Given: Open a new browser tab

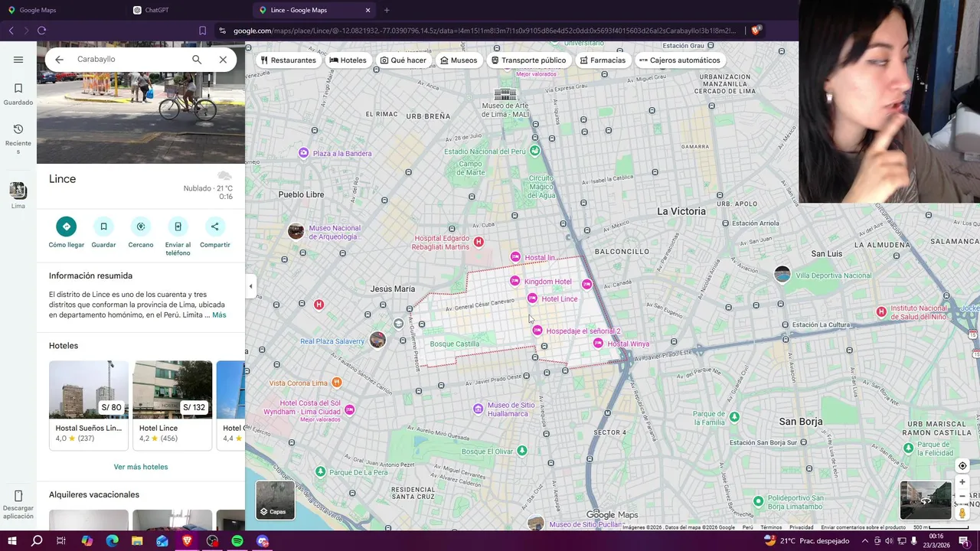Looking at the screenshot, I should 387,10.
